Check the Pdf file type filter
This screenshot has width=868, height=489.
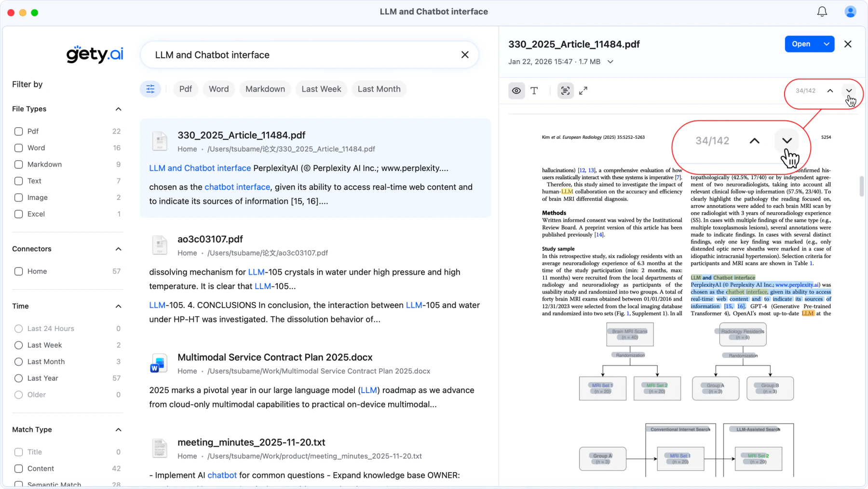[x=19, y=132]
